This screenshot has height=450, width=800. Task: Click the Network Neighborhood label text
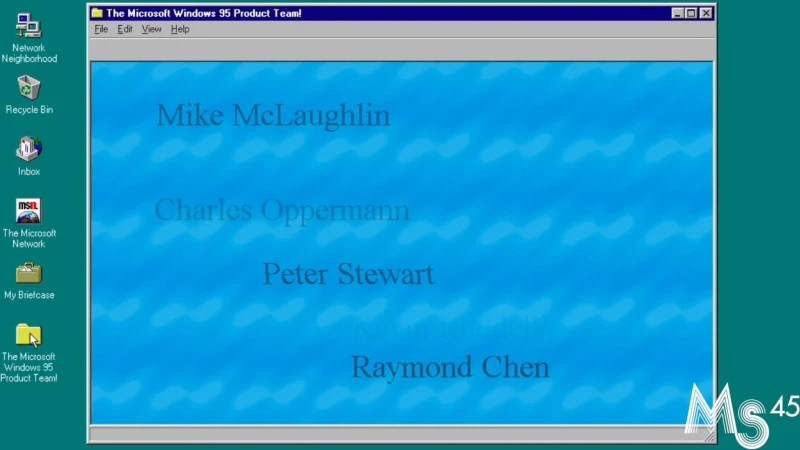[29, 53]
